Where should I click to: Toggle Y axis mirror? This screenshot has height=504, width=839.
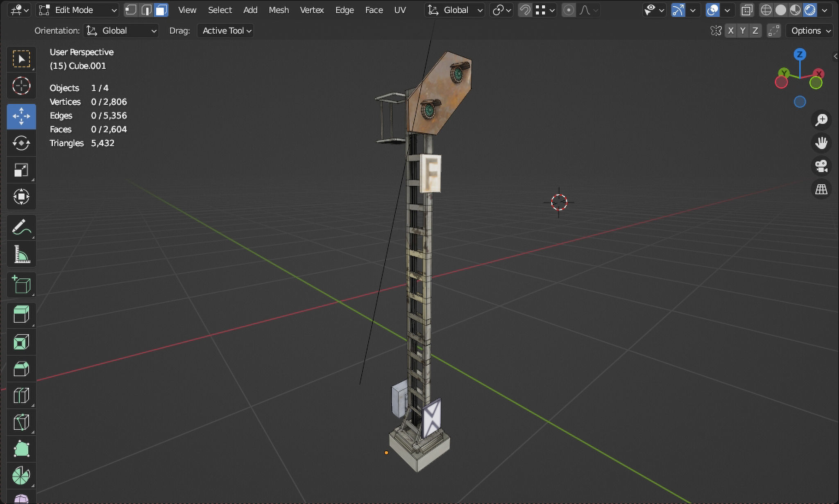pos(743,31)
